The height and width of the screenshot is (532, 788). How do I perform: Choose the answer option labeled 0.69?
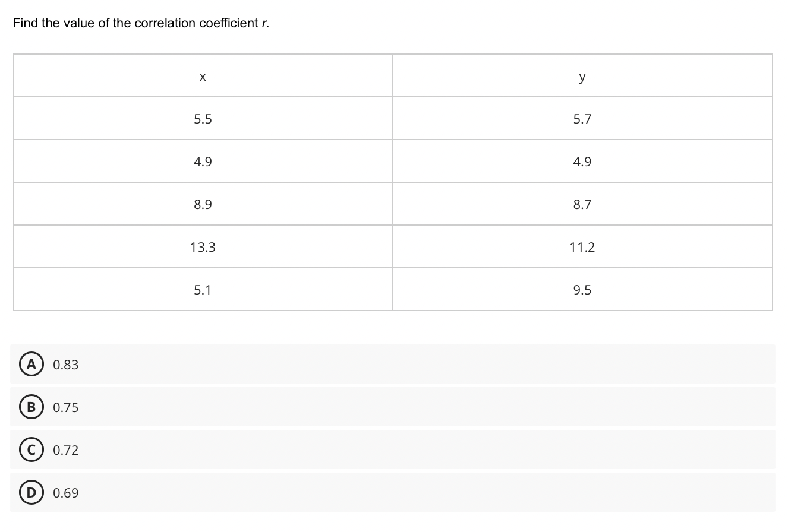click(65, 492)
